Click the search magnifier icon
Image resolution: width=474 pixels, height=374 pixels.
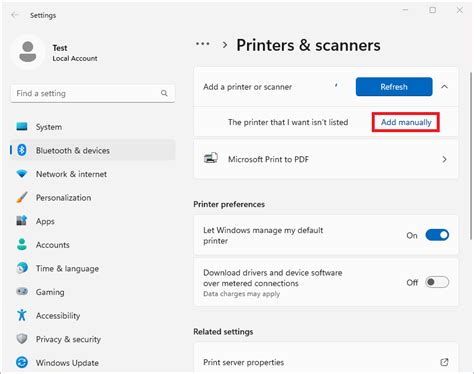click(164, 93)
